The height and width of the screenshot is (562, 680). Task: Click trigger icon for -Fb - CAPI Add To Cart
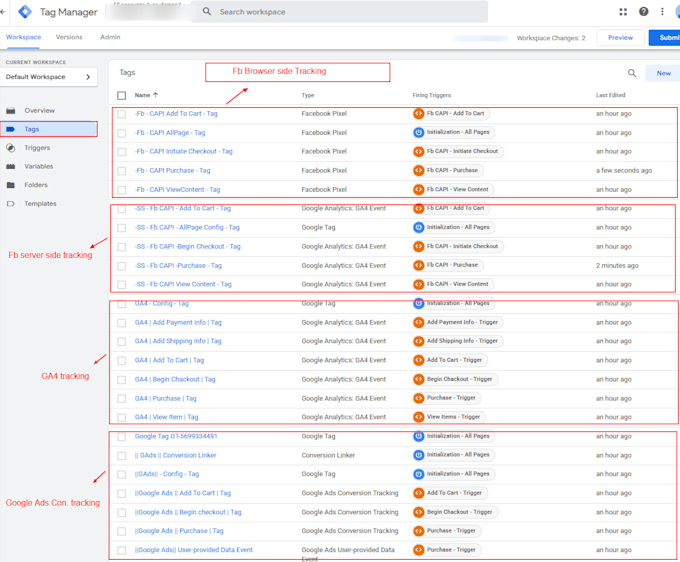(x=418, y=114)
